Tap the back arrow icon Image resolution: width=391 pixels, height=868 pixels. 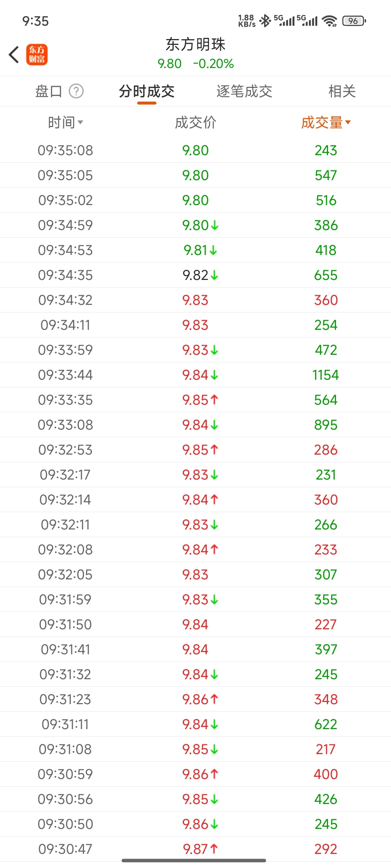14,55
